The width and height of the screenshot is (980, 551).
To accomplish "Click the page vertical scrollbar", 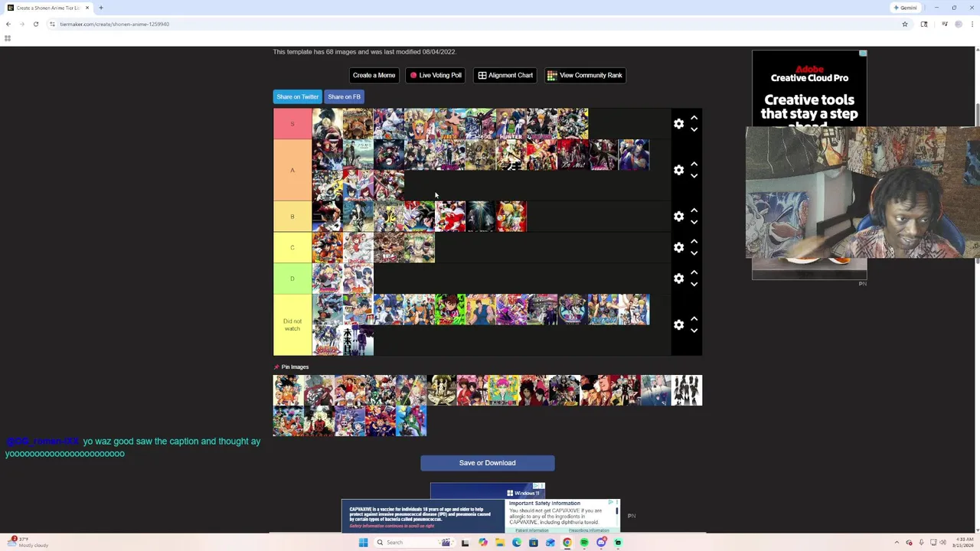I will 976,291.
